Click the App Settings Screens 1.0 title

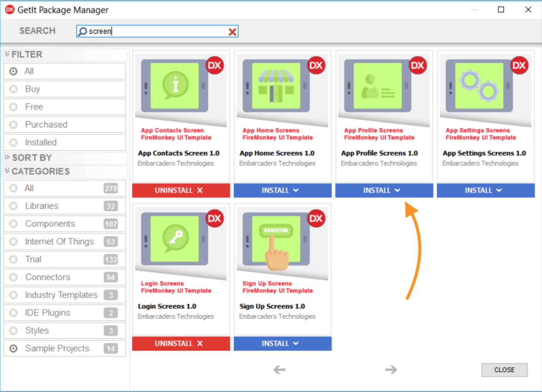(484, 153)
